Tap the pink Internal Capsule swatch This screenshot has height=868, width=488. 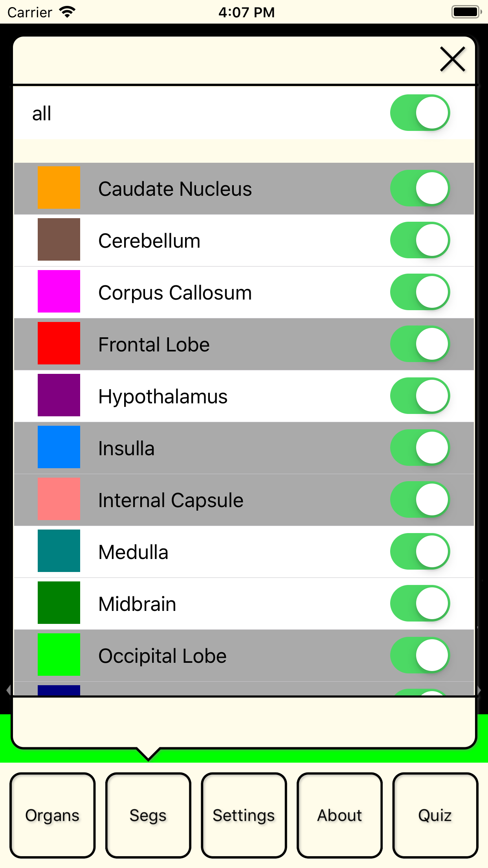(59, 499)
